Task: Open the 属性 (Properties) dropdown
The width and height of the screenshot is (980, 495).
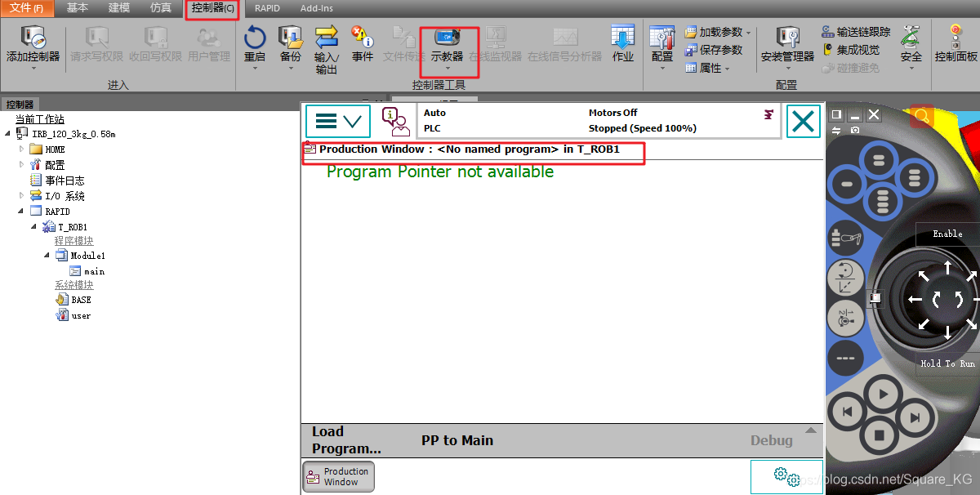Action: [727, 69]
